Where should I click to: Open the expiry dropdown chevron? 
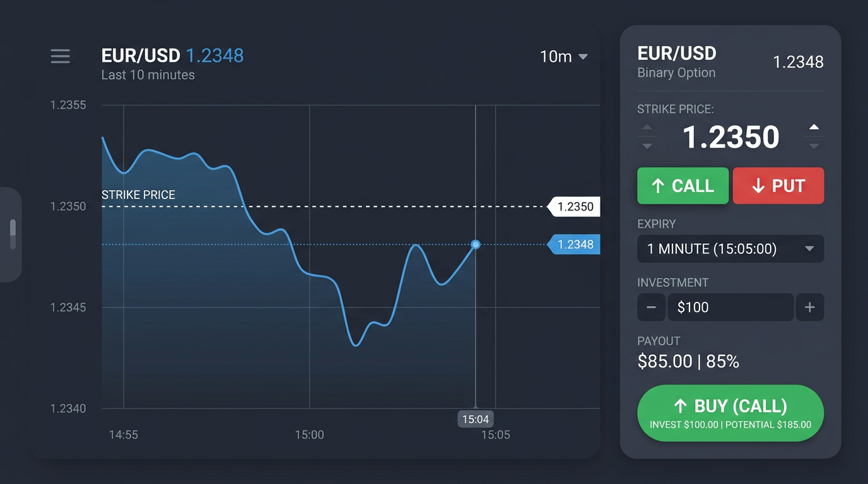click(x=809, y=248)
